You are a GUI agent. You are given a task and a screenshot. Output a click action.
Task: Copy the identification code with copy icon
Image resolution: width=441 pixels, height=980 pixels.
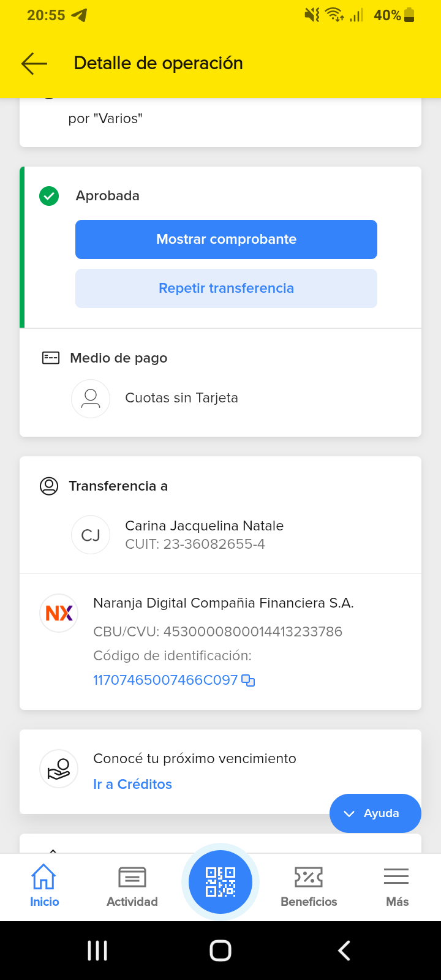[x=248, y=680]
